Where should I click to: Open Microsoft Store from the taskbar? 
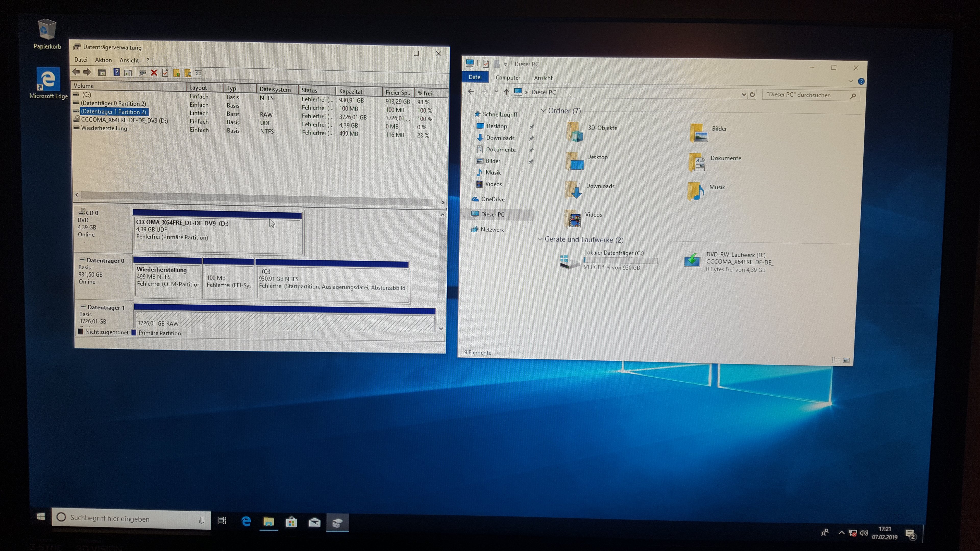pyautogui.click(x=291, y=522)
